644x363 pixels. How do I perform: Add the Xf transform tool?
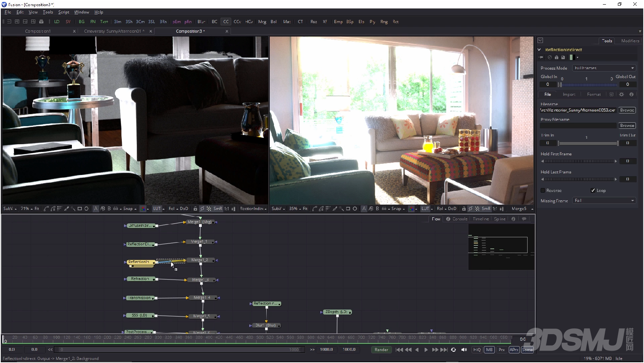point(325,22)
